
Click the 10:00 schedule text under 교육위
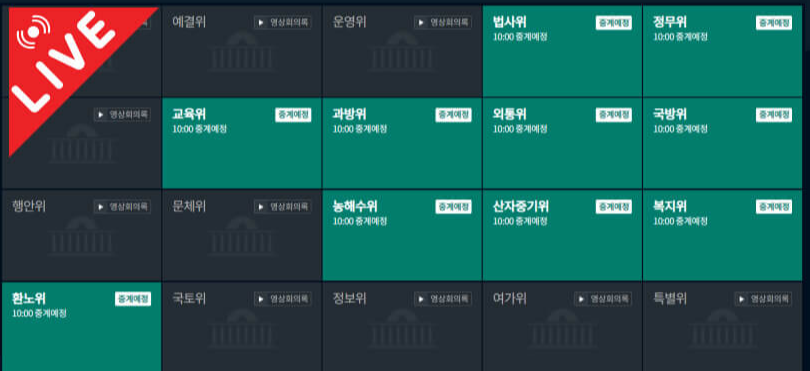pos(199,129)
